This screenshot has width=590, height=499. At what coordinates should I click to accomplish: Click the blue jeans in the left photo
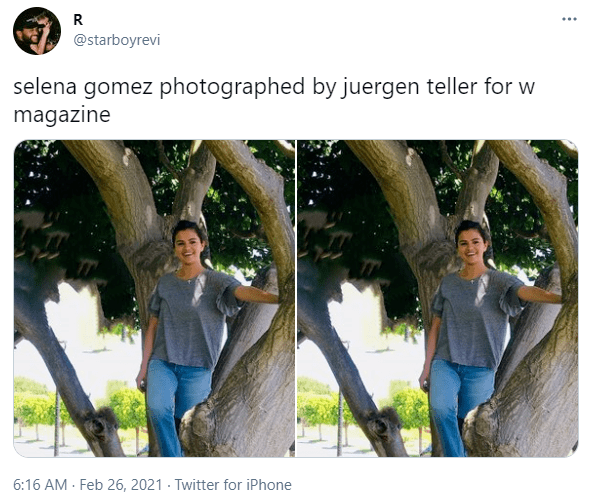coord(175,406)
